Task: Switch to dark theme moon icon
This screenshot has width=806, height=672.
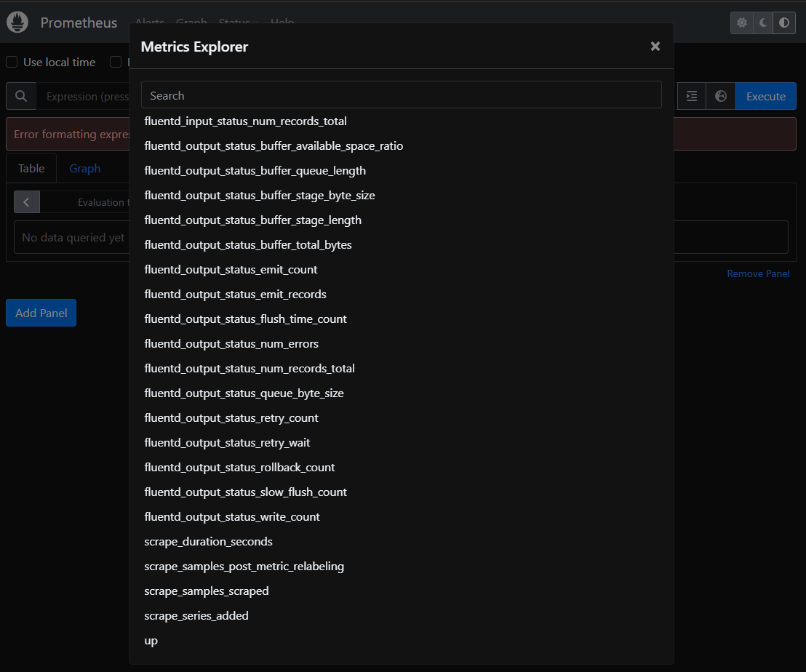Action: [763, 23]
